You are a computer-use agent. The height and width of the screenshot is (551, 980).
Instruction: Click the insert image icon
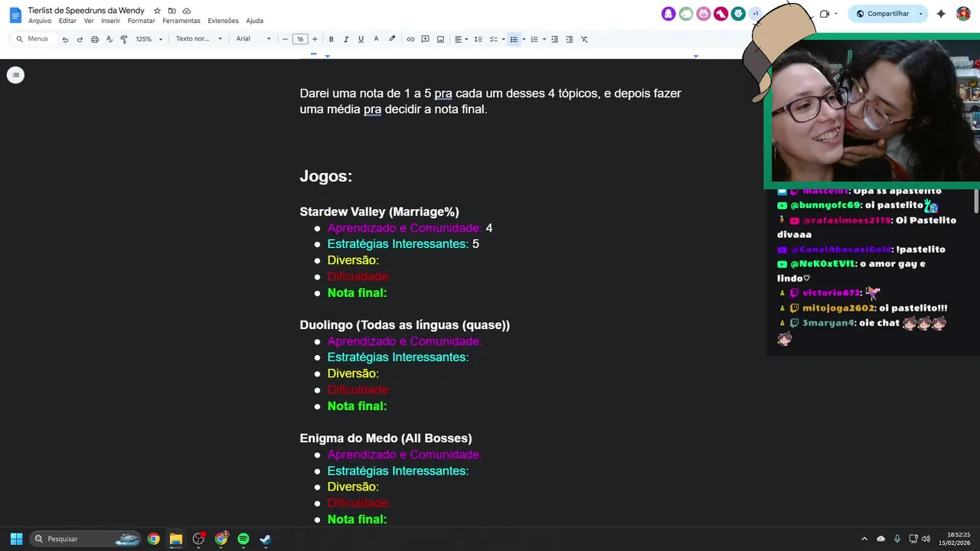pos(440,39)
